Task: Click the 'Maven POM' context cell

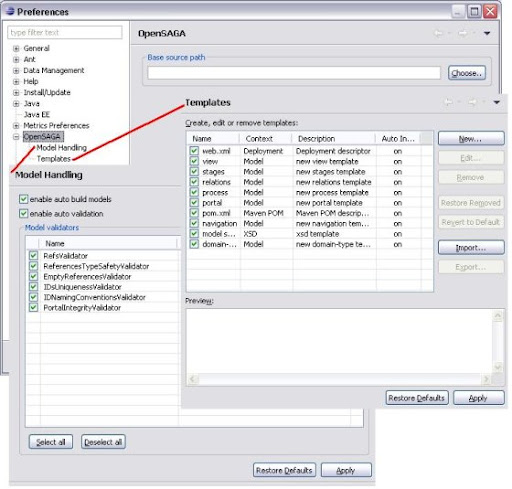Action: (x=263, y=213)
